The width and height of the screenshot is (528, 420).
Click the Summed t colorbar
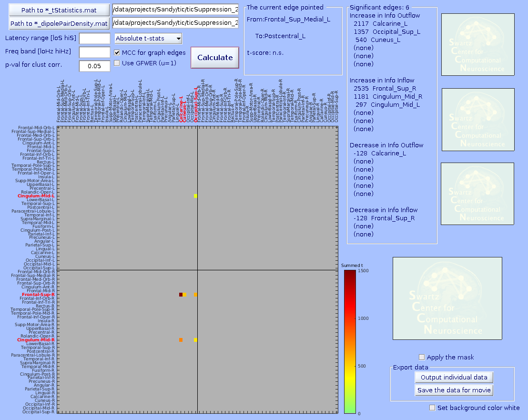tap(349, 341)
